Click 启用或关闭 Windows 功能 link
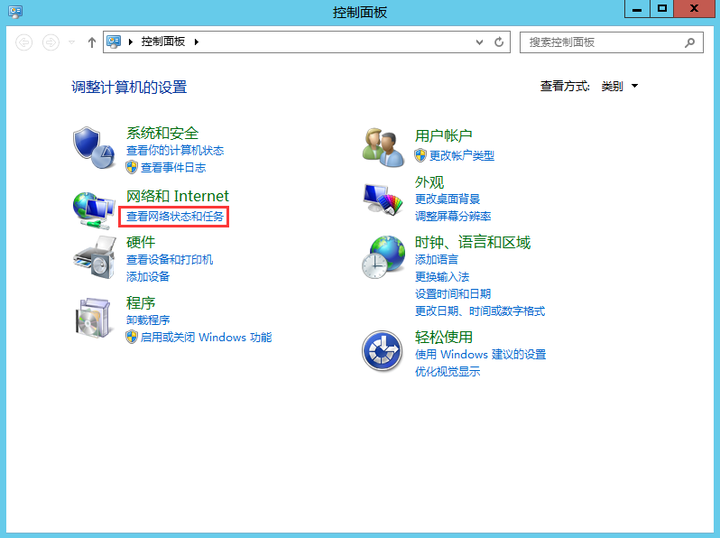The height and width of the screenshot is (538, 720). (206, 337)
